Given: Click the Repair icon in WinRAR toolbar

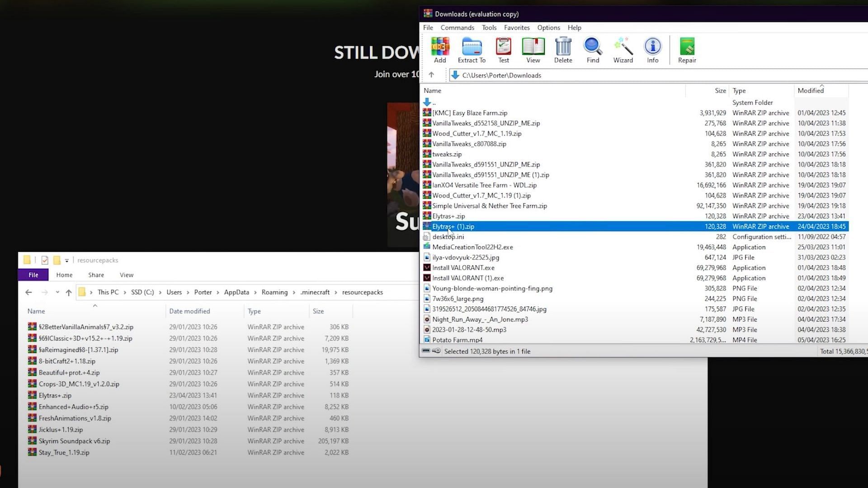Looking at the screenshot, I should [x=687, y=49].
